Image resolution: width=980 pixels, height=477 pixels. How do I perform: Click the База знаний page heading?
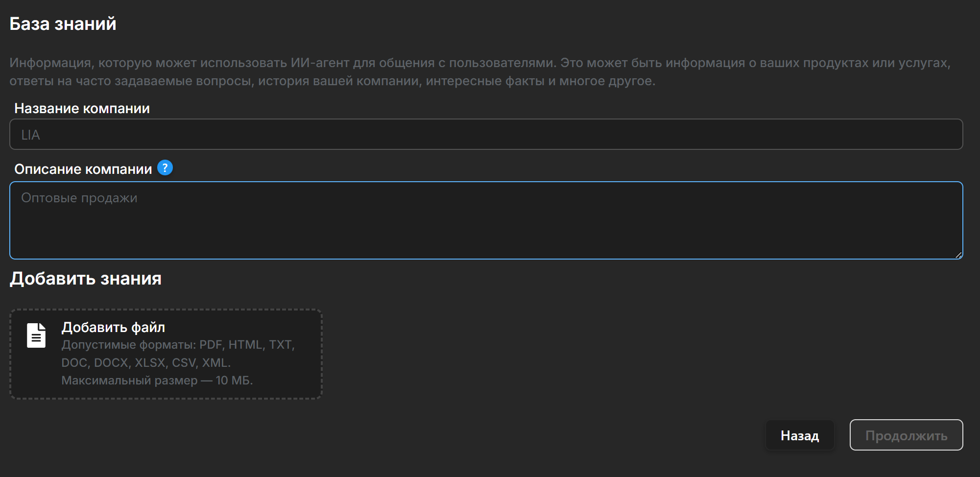point(63,24)
